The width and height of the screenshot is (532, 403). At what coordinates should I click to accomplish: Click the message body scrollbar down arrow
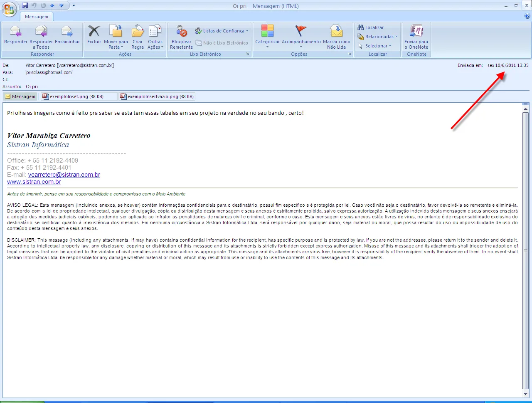click(526, 393)
